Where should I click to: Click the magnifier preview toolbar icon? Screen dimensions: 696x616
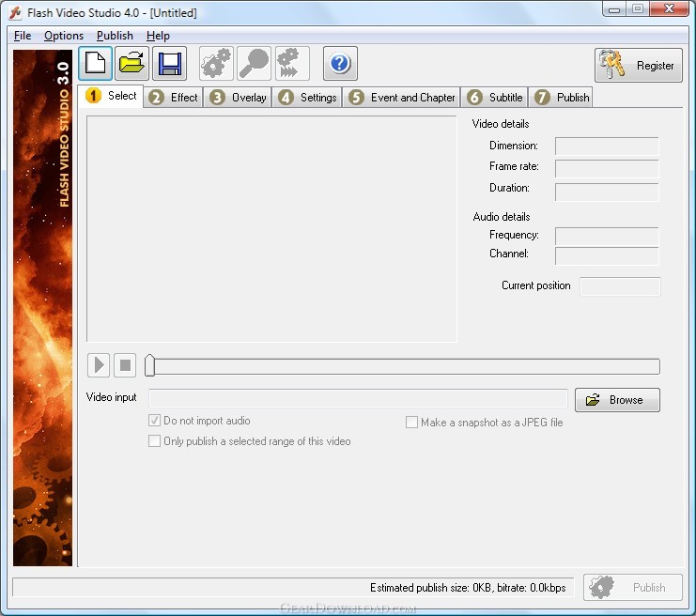pos(254,64)
